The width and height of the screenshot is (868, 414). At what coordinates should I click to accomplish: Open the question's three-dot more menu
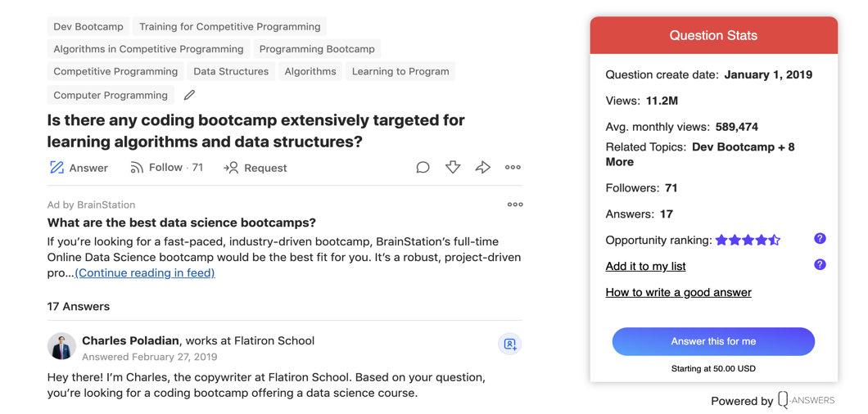coord(513,168)
